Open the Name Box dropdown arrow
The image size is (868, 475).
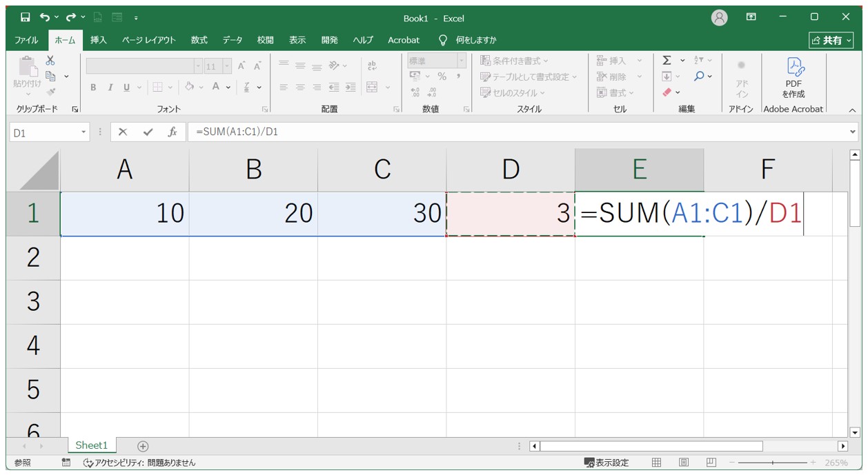[84, 132]
